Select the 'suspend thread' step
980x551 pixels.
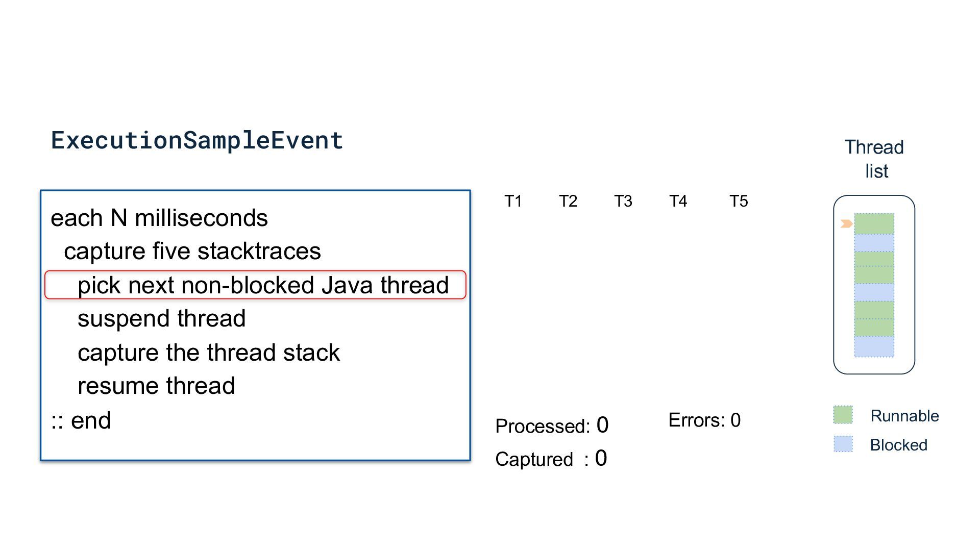click(161, 318)
